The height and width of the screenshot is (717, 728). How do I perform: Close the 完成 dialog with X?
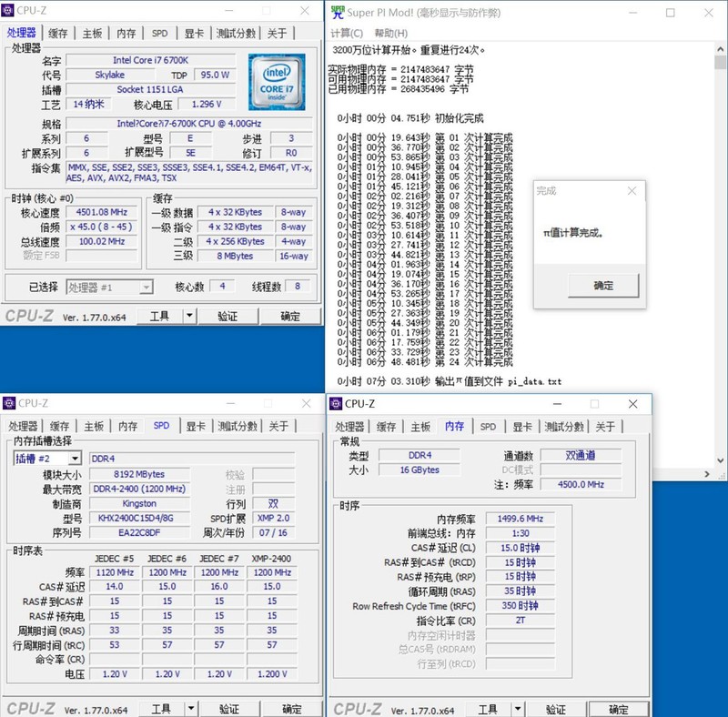point(632,191)
